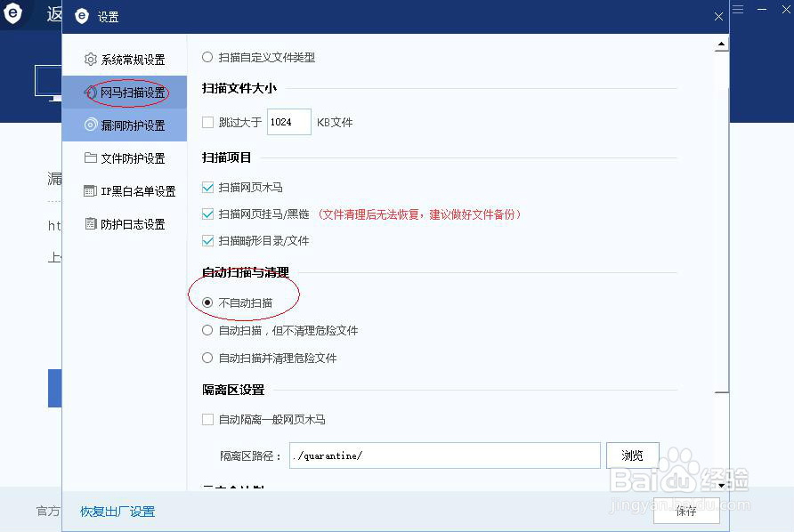Switch to 防护日志设置 section
794x532 pixels.
pos(125,224)
